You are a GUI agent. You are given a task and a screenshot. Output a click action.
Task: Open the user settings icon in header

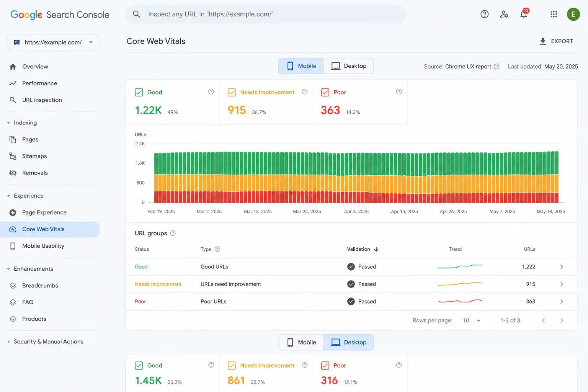click(x=504, y=14)
